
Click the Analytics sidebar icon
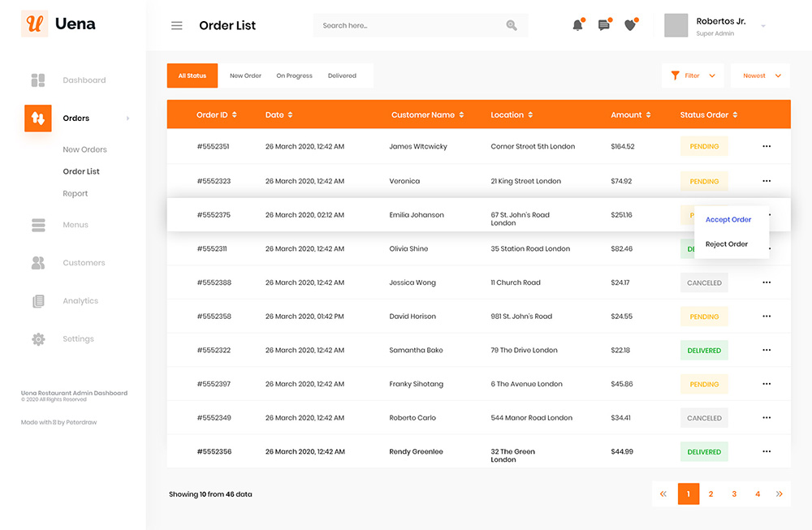coord(38,301)
